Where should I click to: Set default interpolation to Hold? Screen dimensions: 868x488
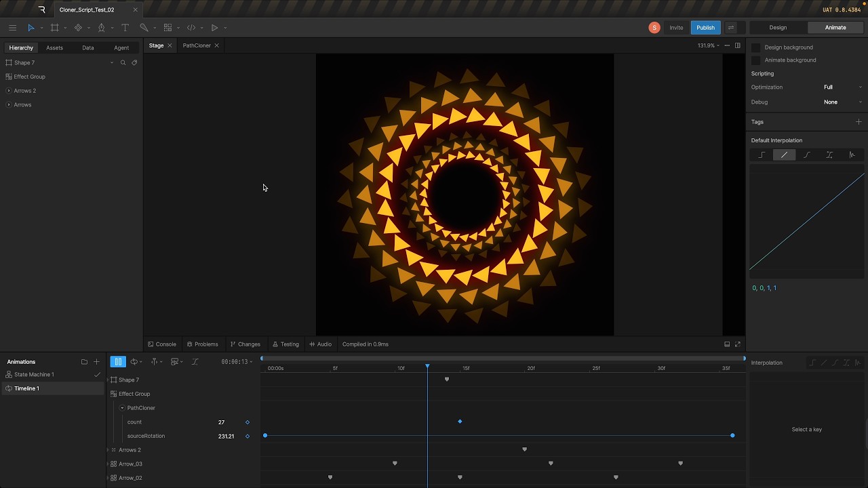pos(762,155)
